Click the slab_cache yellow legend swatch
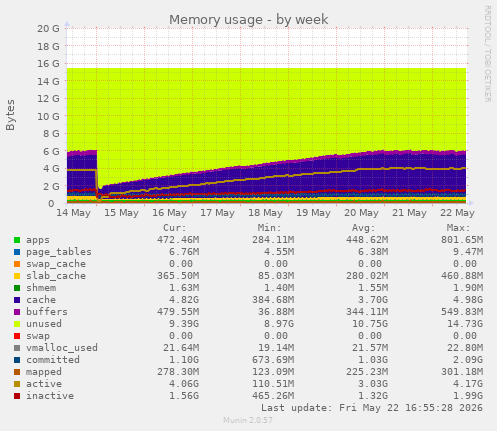Image resolution: width=497 pixels, height=431 pixels. [x=17, y=276]
